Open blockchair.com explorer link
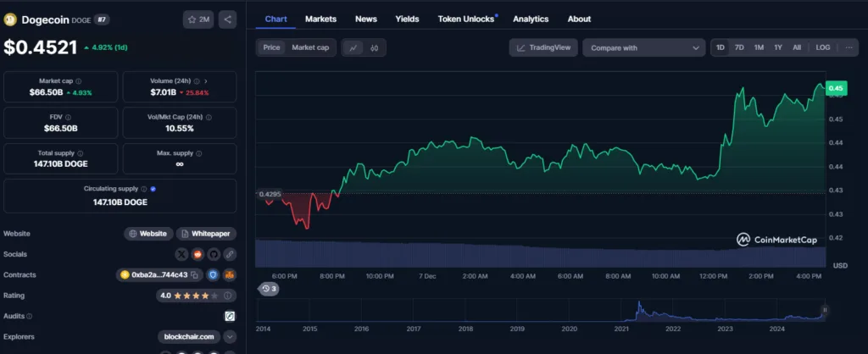 click(189, 337)
